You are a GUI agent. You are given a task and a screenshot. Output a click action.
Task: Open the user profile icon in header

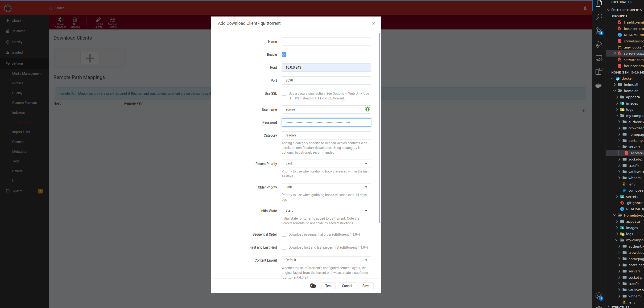pyautogui.click(x=585, y=8)
